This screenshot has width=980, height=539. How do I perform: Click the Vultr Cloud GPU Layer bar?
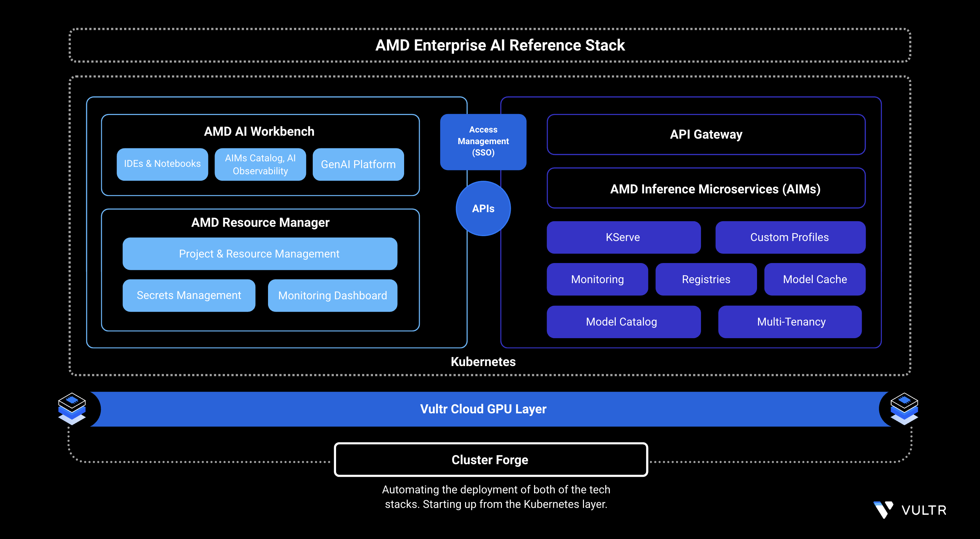490,409
